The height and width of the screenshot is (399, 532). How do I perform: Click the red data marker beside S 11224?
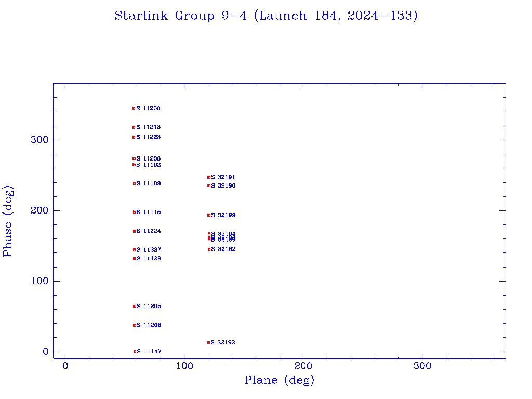[x=135, y=231]
